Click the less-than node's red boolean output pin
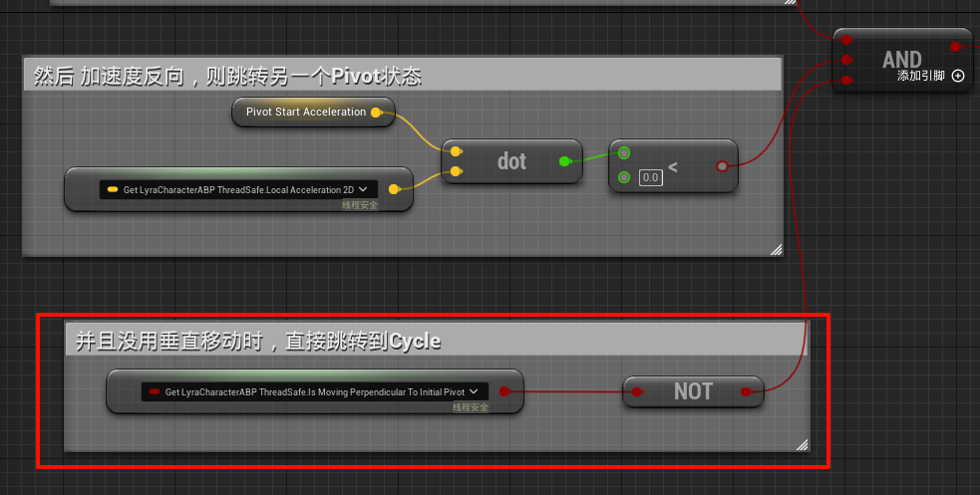Image resolution: width=980 pixels, height=495 pixels. 722,166
